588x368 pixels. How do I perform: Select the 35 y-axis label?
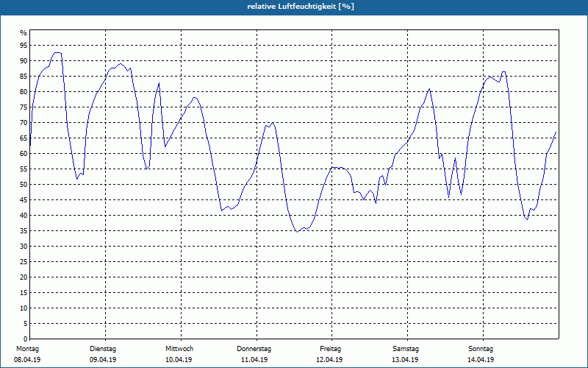pyautogui.click(x=24, y=230)
